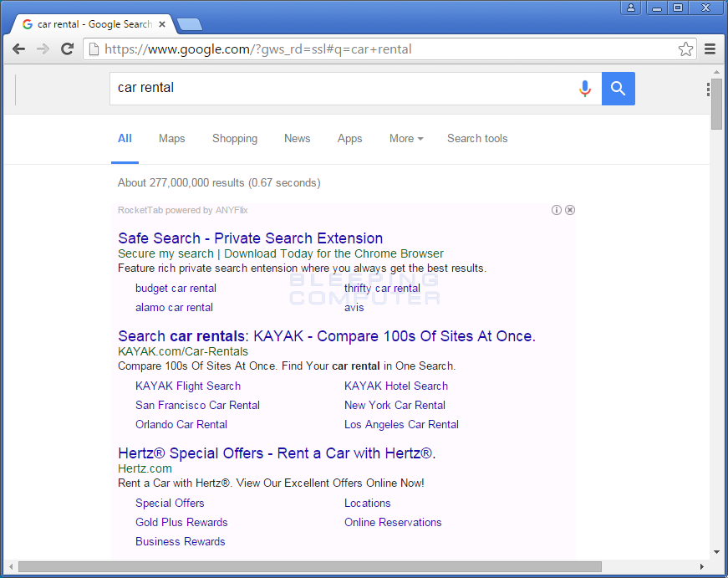This screenshot has height=578, width=728.
Task: Open KAYAK Hotel Search link
Action: [396, 386]
